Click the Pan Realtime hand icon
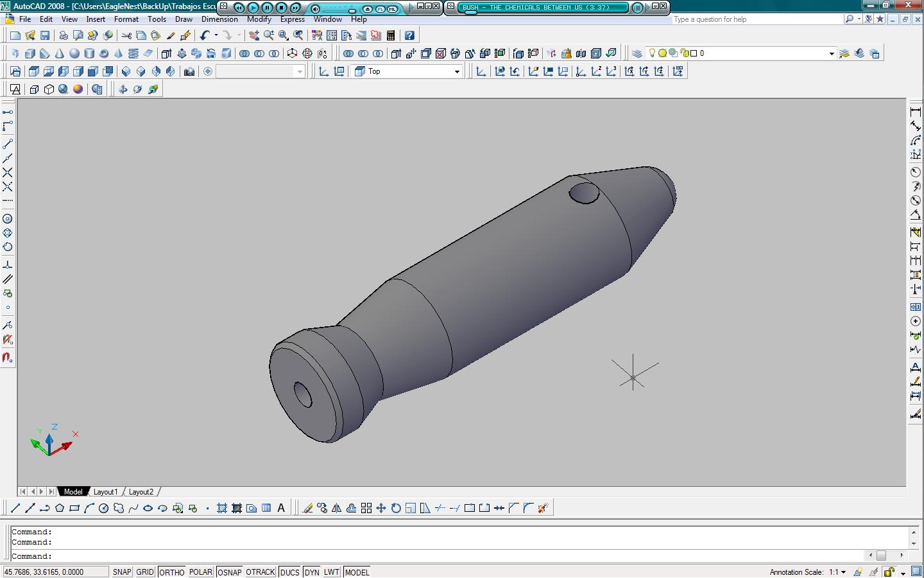This screenshot has width=924, height=578. pyautogui.click(x=254, y=35)
